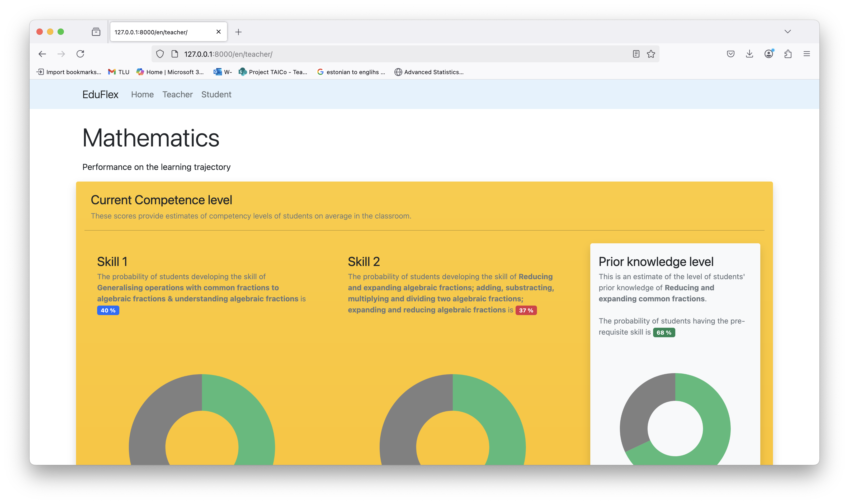Click the 40 % blue badge
This screenshot has height=504, width=849.
click(108, 310)
